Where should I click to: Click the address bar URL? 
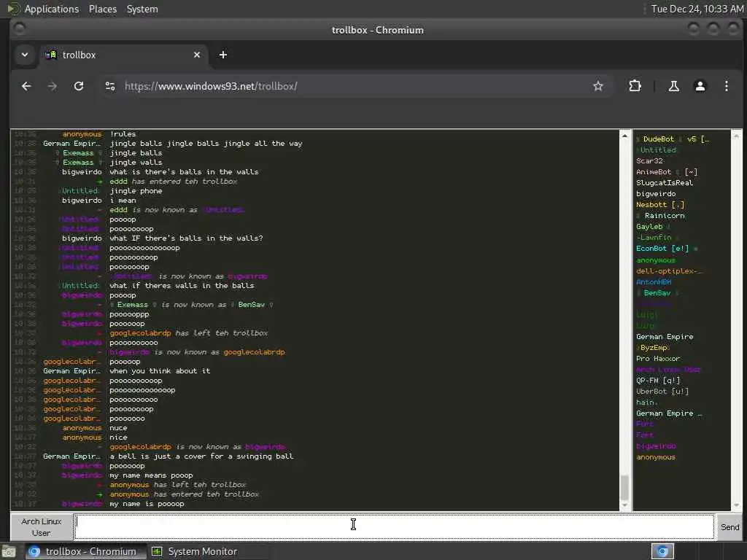211,86
